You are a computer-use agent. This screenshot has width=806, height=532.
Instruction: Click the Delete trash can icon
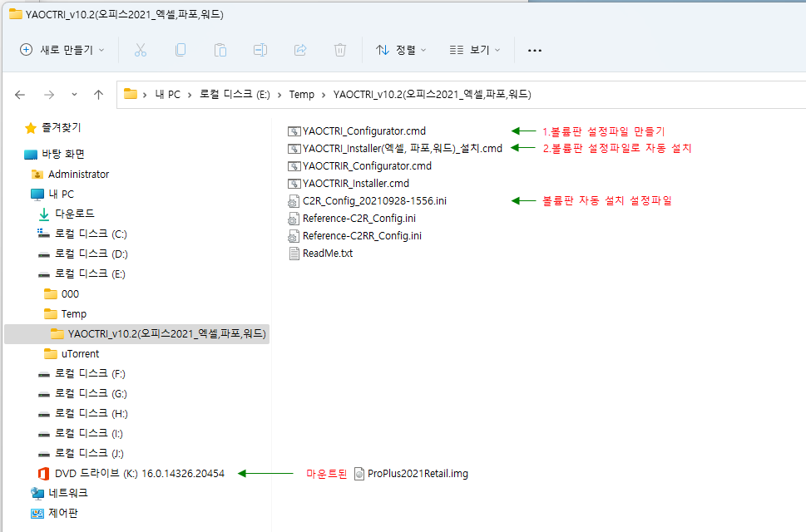[x=339, y=50]
